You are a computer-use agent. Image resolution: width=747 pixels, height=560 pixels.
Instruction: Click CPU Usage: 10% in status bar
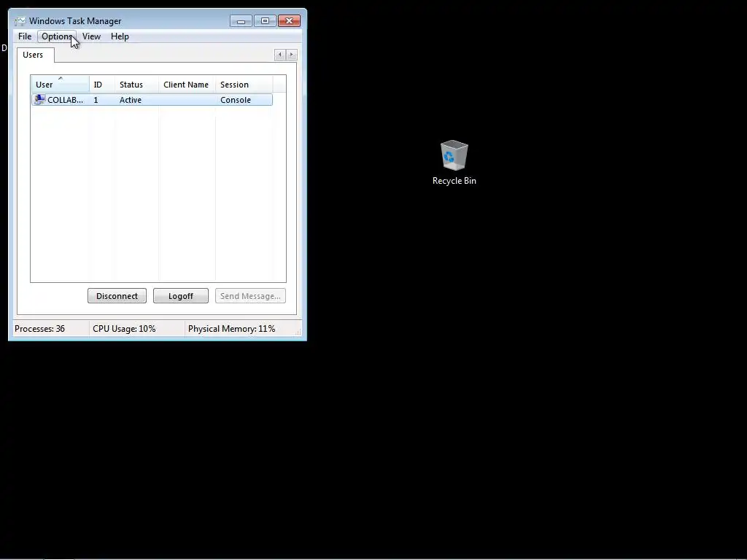point(124,329)
